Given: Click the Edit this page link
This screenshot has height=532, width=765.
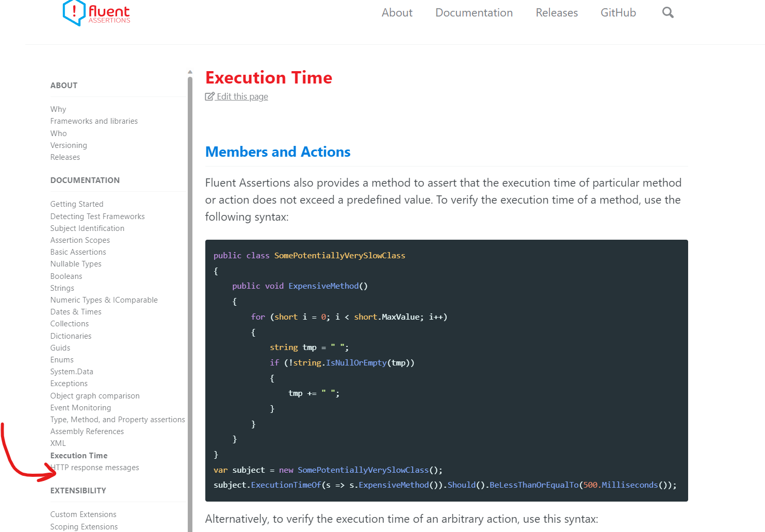Looking at the screenshot, I should pos(241,96).
